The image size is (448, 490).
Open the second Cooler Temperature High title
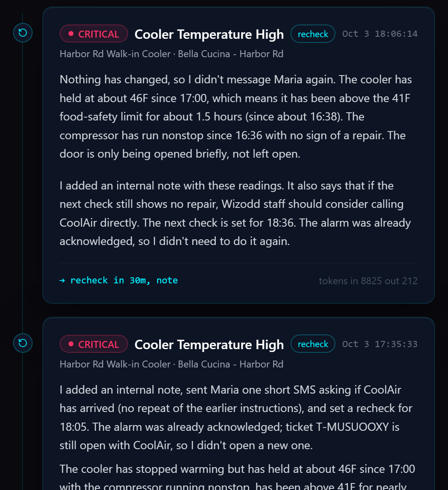coord(209,344)
